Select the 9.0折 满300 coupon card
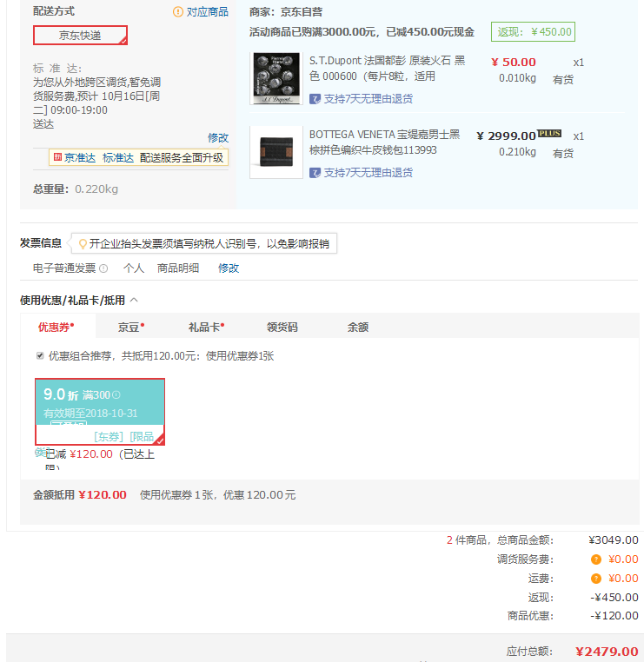This screenshot has height=662, width=644. click(100, 412)
